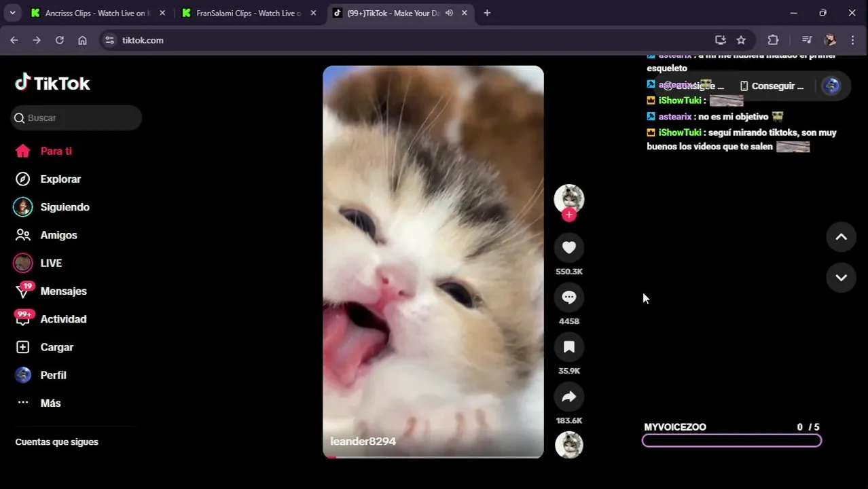Image resolution: width=868 pixels, height=489 pixels.
Task: Click the 4458 comments count
Action: coord(569,321)
